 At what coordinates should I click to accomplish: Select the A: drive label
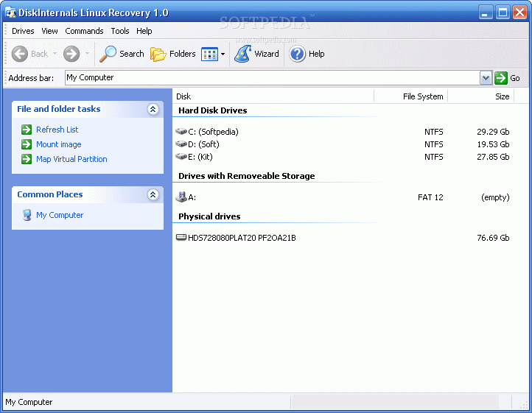[x=192, y=197]
